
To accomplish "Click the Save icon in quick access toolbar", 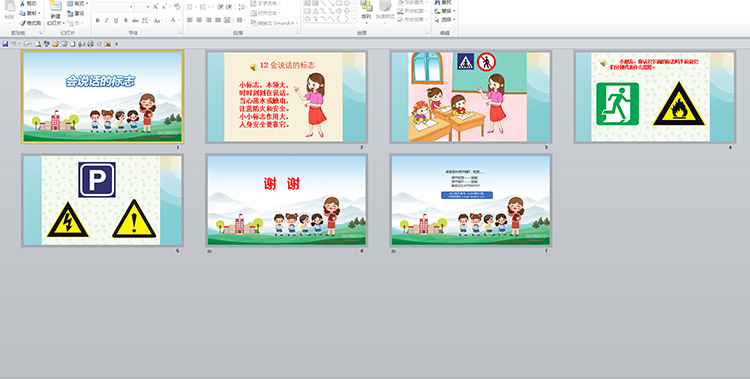I will [5, 44].
